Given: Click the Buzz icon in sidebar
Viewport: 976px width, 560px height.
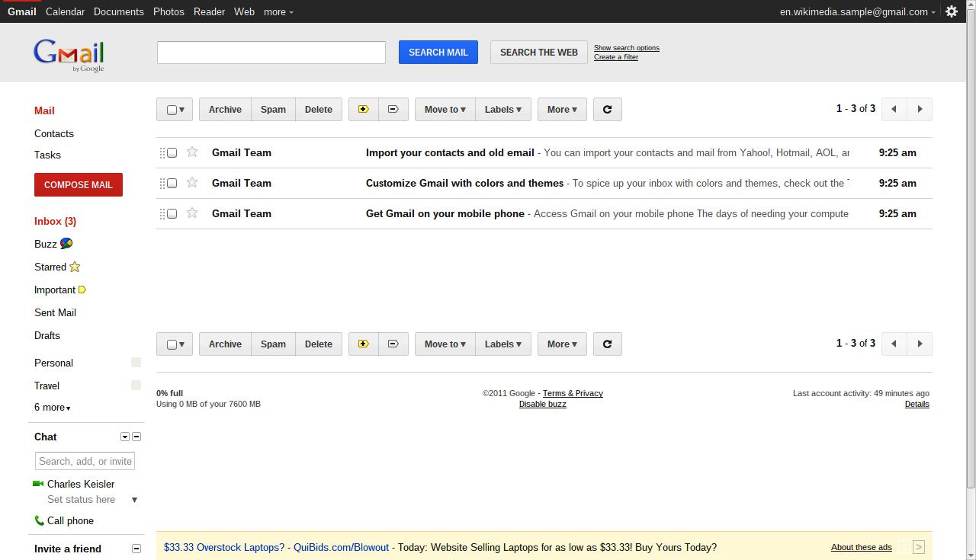Looking at the screenshot, I should coord(66,244).
